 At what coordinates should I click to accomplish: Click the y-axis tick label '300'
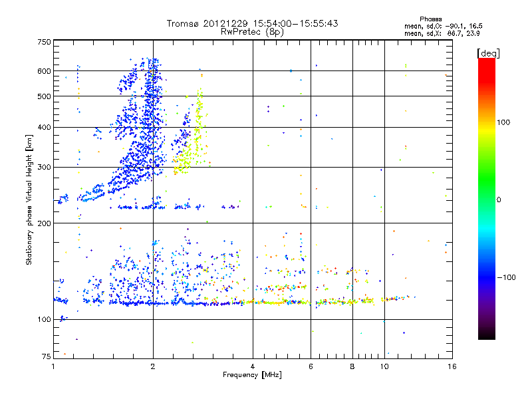[x=45, y=168]
